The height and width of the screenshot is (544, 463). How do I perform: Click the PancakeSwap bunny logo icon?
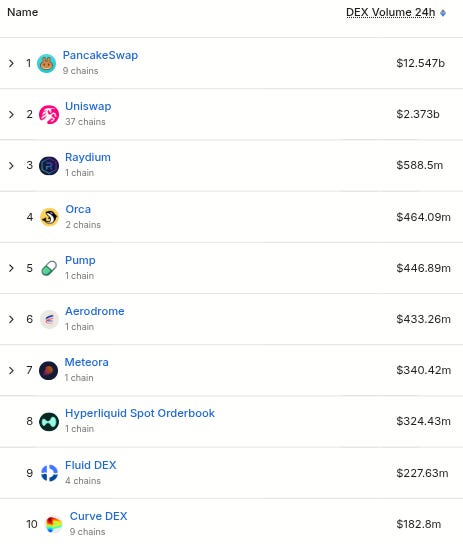[46, 63]
